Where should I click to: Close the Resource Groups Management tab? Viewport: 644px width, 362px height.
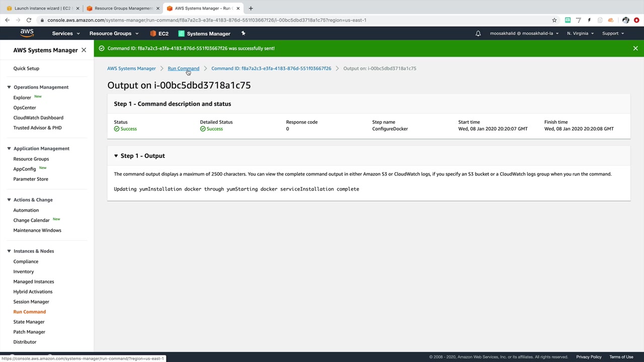coord(158,8)
